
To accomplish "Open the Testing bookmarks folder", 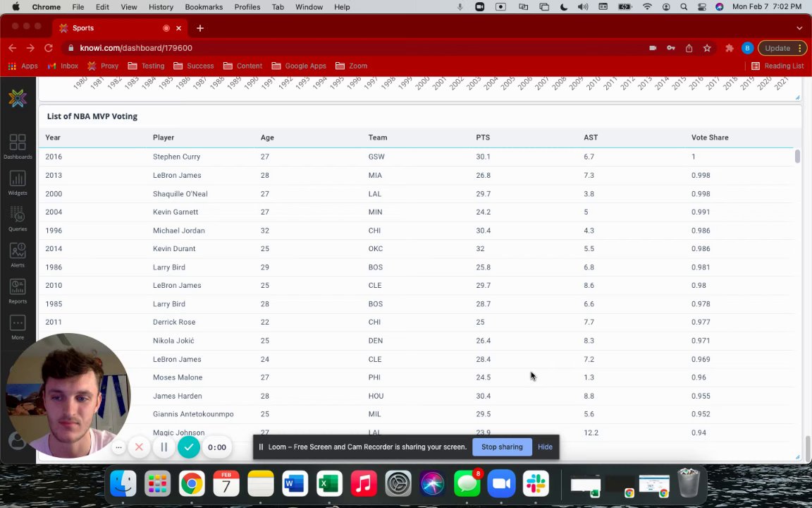I will [146, 66].
